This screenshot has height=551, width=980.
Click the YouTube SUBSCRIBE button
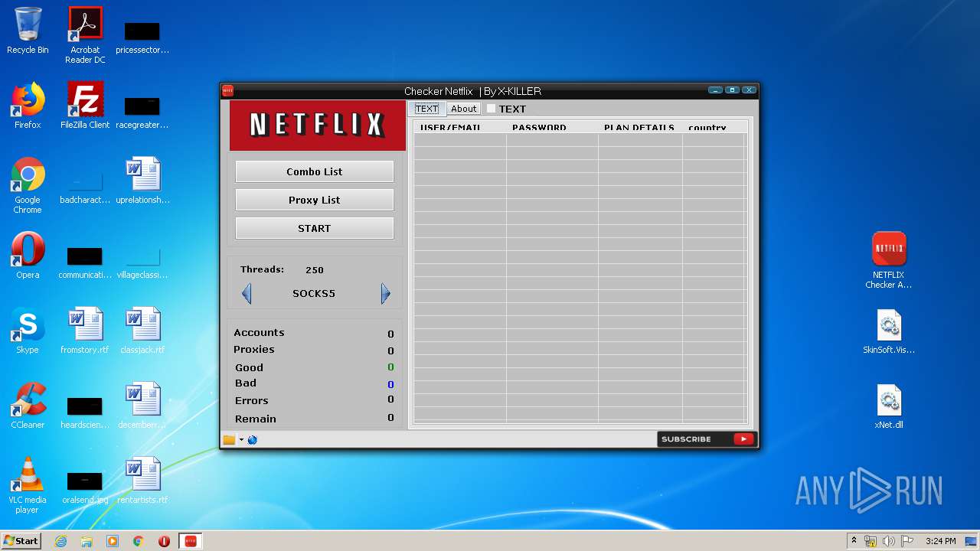tap(706, 439)
